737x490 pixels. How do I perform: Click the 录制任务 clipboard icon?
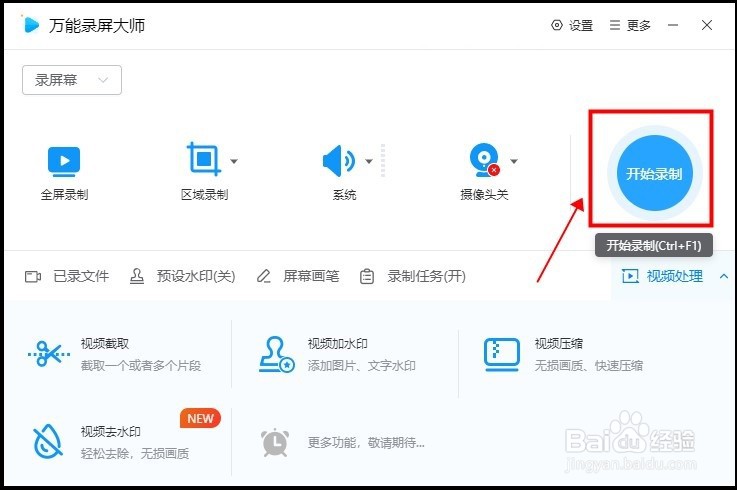367,277
